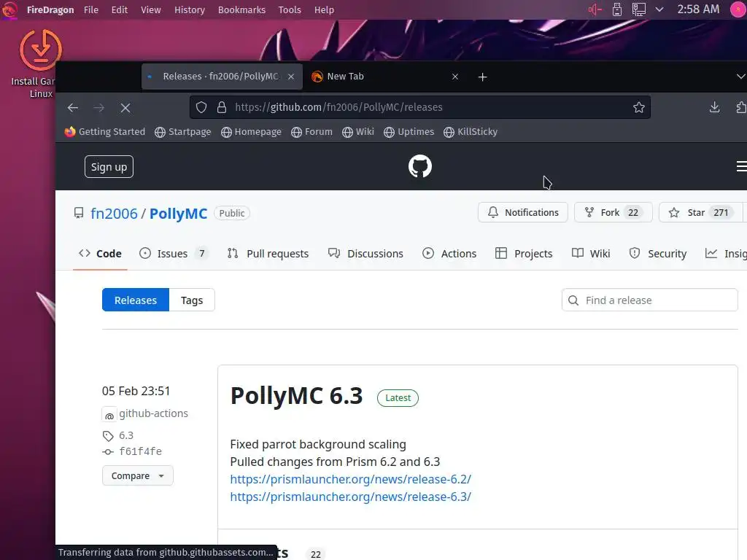Viewport: 747px width, 560px height.
Task: Go back one page
Action: pos(72,108)
